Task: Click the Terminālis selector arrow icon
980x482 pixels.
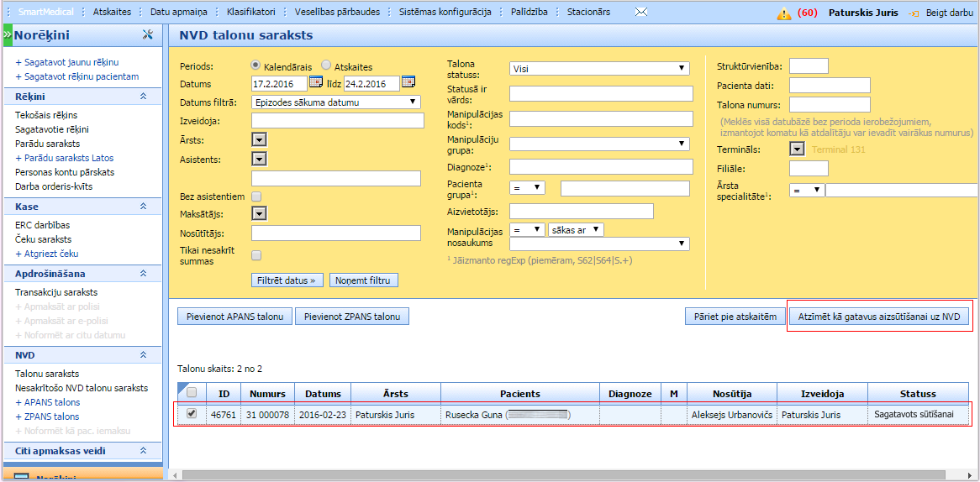Action: [x=798, y=149]
